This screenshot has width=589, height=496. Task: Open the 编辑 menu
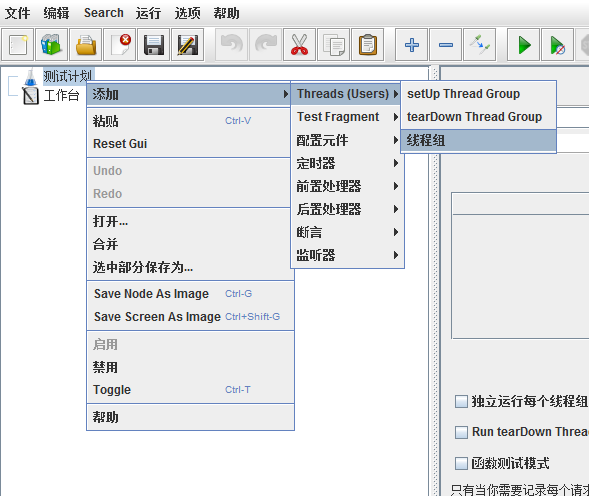pos(56,13)
